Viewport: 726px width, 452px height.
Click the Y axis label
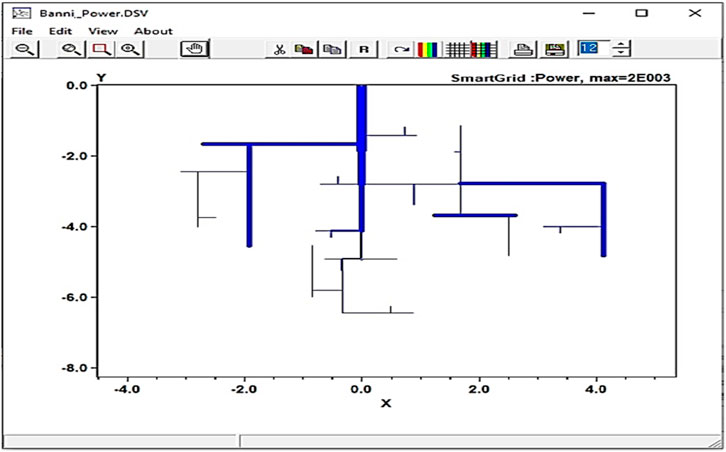pyautogui.click(x=101, y=77)
